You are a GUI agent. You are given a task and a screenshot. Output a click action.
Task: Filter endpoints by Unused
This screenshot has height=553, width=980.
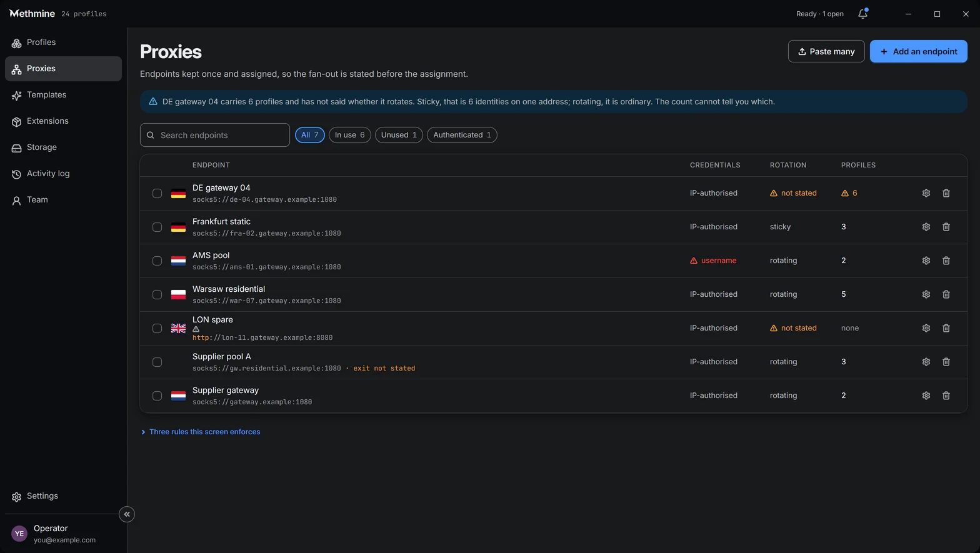[x=399, y=135]
